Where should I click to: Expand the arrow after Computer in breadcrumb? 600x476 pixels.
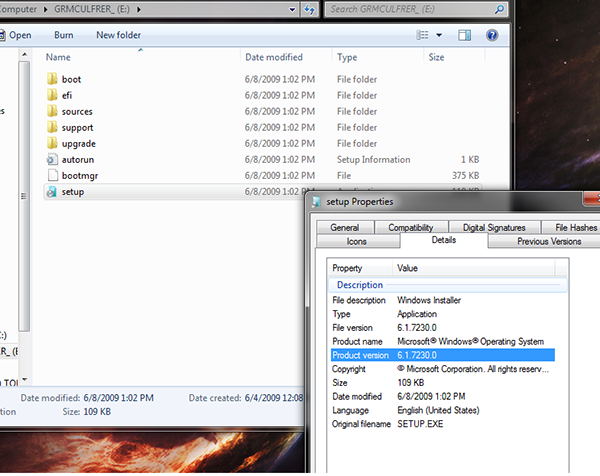point(46,9)
